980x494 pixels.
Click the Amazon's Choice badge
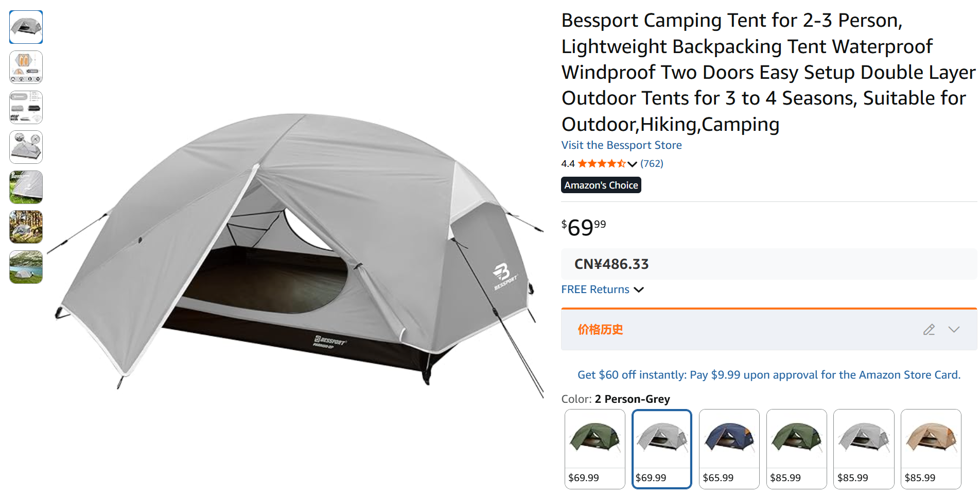tap(601, 185)
